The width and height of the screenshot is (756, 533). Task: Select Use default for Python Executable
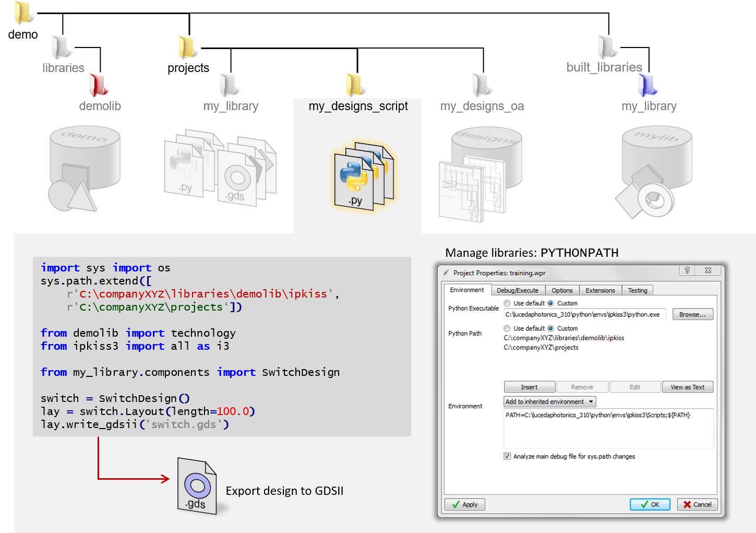507,303
